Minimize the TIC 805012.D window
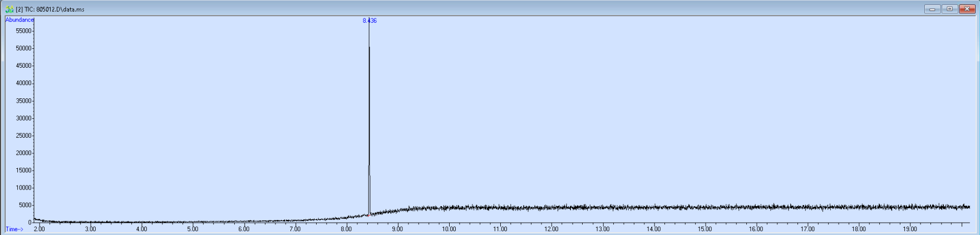 932,9
